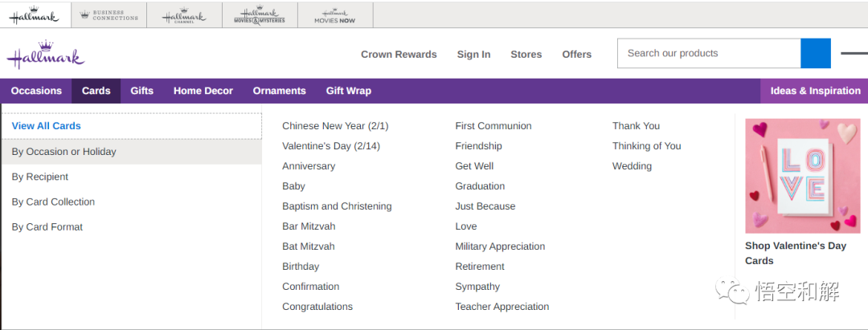The image size is (868, 330).
Task: Open Hallmark Movies Now site tab
Action: (334, 15)
